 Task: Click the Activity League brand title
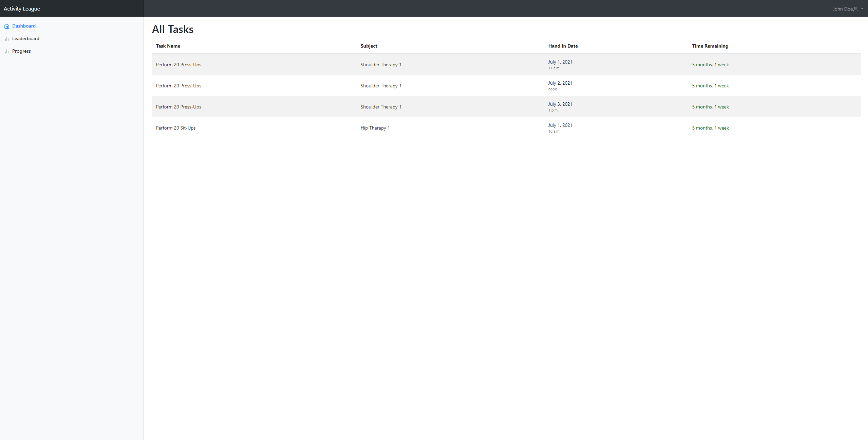click(22, 9)
